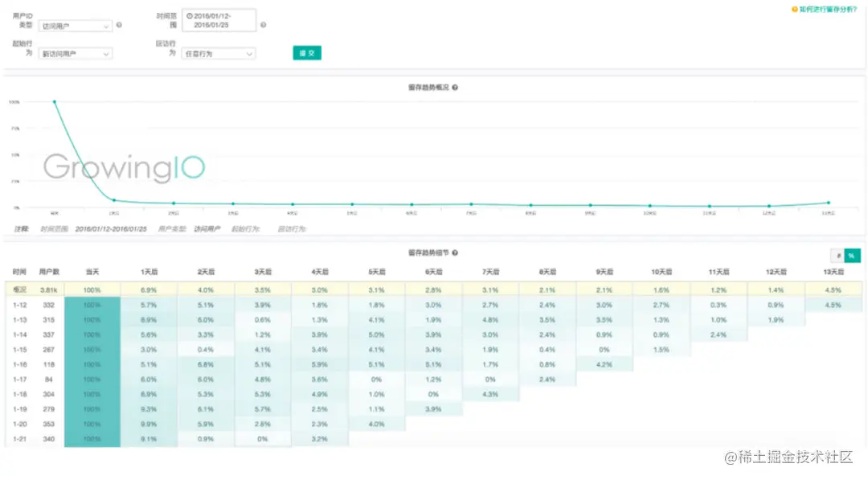The image size is (868, 480).
Task: Select 1-20 row date label
Action: coord(20,424)
